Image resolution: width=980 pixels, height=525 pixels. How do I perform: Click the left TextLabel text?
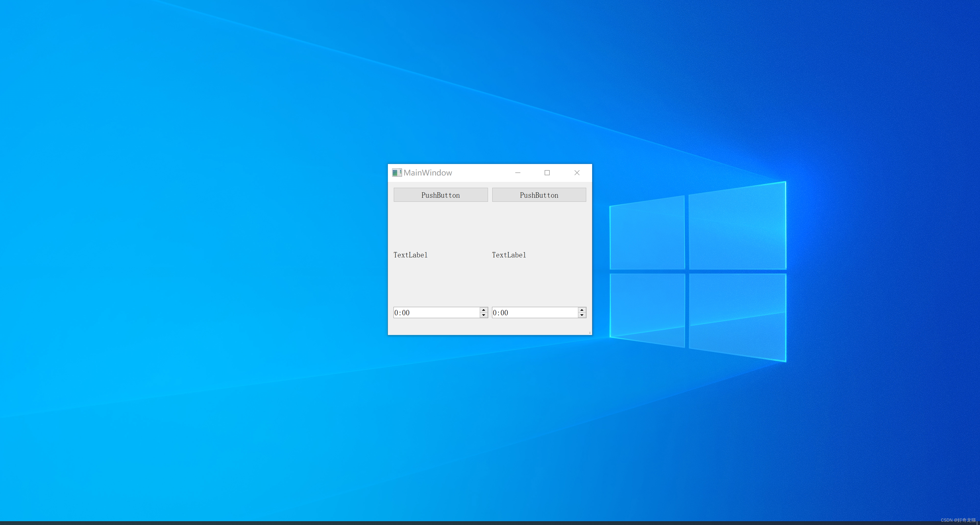[x=410, y=255]
